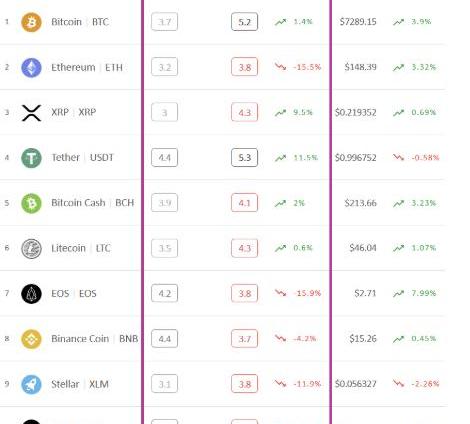Viewport: 470px width, 424px height.
Task: Click the green Tether logo icon
Action: [31, 158]
